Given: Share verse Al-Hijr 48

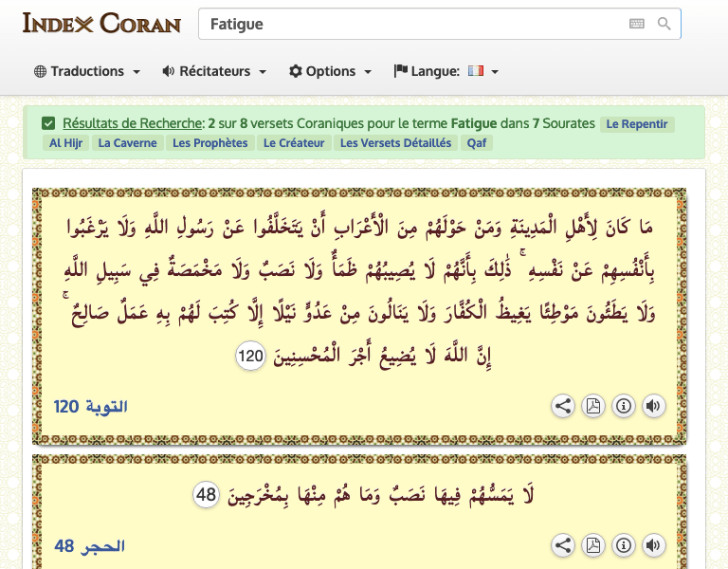Looking at the screenshot, I should coord(563,545).
